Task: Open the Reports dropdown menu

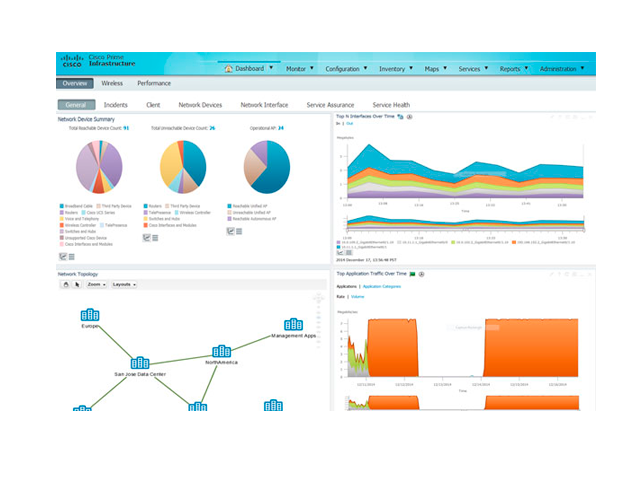Action: pos(514,69)
